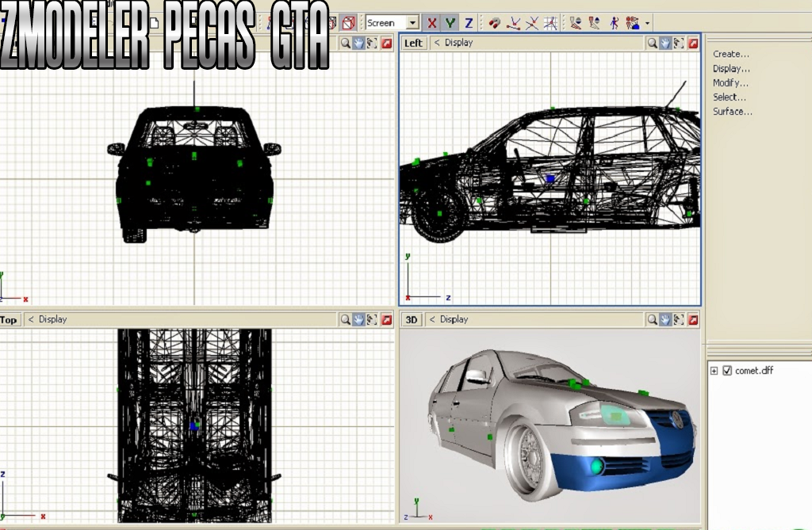Select zoom tool in Left viewport
Viewport: 812px width, 530px height.
coord(652,44)
